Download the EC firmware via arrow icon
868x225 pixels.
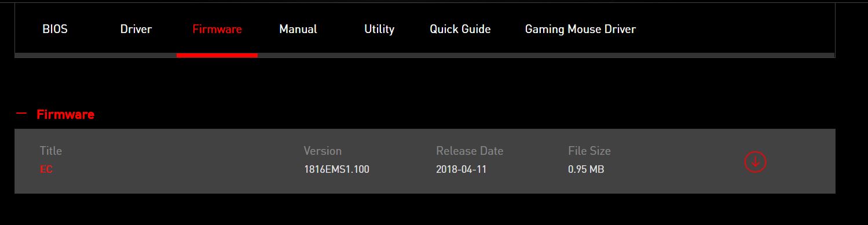pos(755,162)
